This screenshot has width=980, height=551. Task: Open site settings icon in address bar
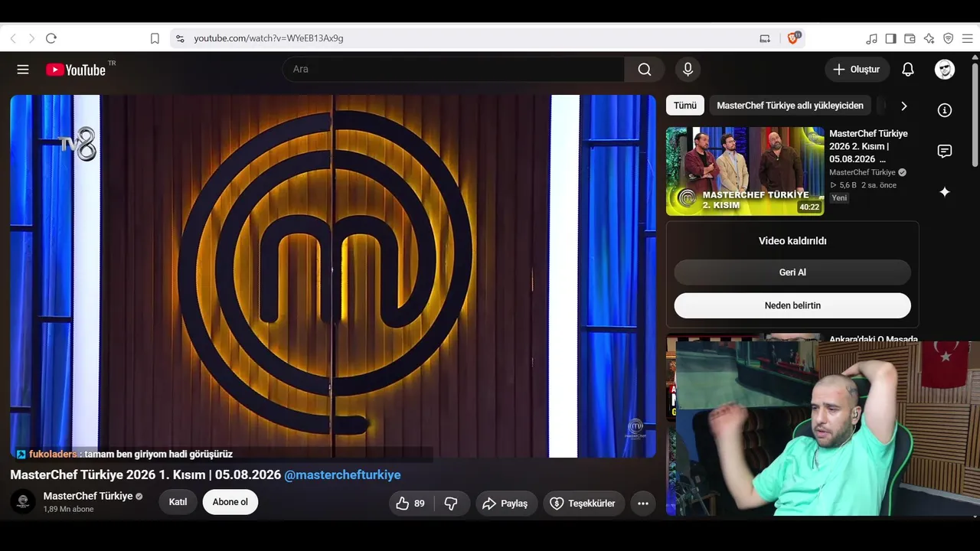point(180,38)
